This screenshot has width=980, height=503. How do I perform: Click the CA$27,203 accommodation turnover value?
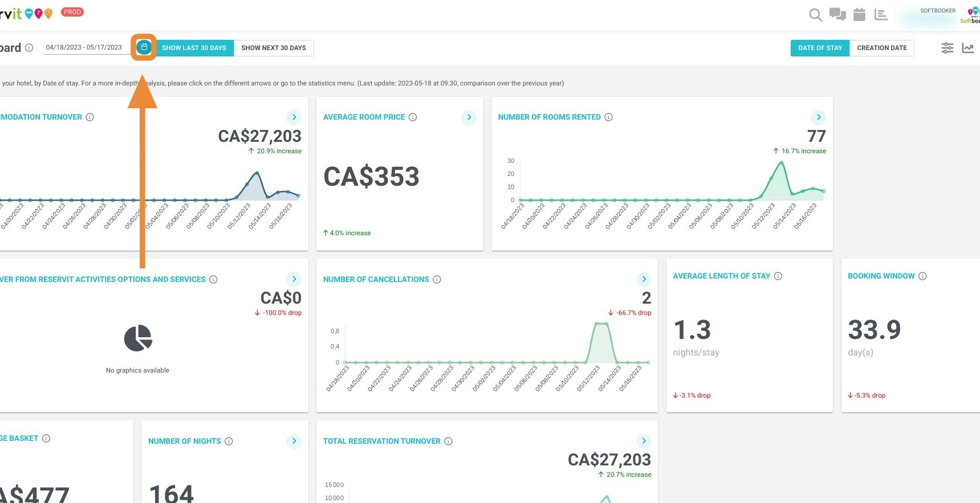click(x=259, y=136)
